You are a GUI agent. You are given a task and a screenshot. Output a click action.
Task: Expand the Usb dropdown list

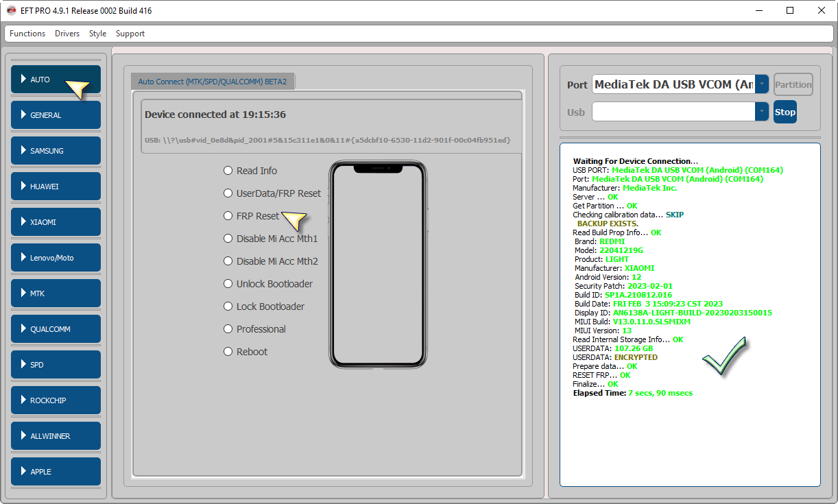pyautogui.click(x=761, y=112)
